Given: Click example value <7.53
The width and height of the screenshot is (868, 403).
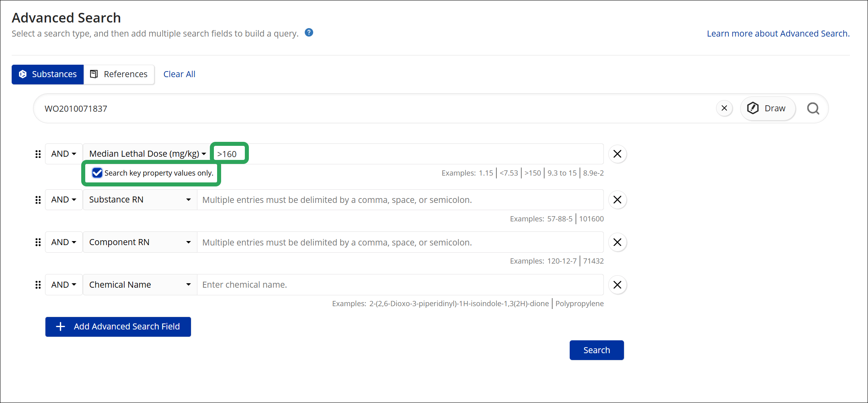Looking at the screenshot, I should pos(509,173).
